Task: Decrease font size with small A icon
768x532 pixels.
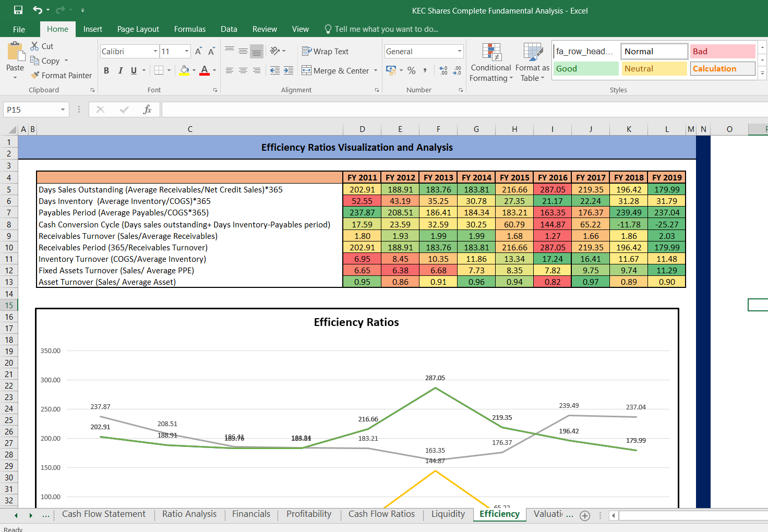Action: click(211, 51)
